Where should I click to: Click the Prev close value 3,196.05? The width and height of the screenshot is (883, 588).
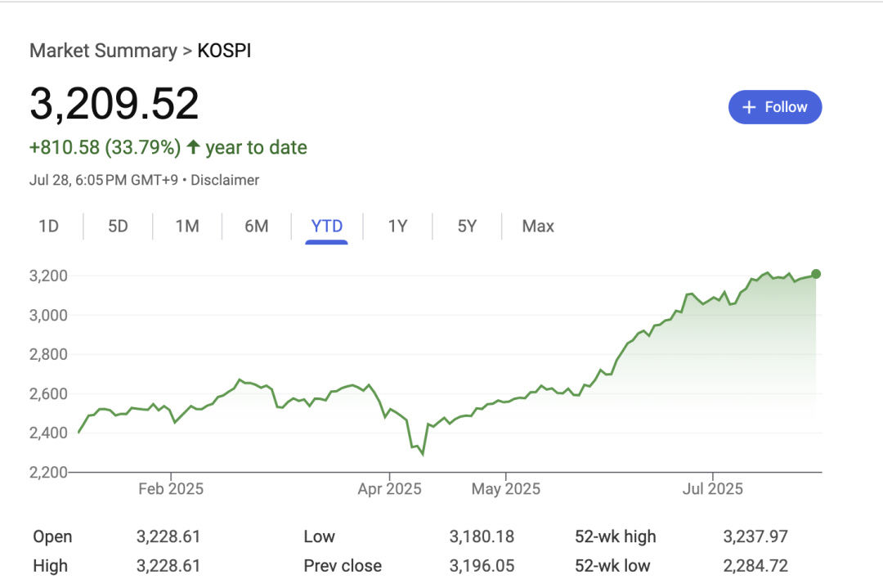click(x=482, y=565)
